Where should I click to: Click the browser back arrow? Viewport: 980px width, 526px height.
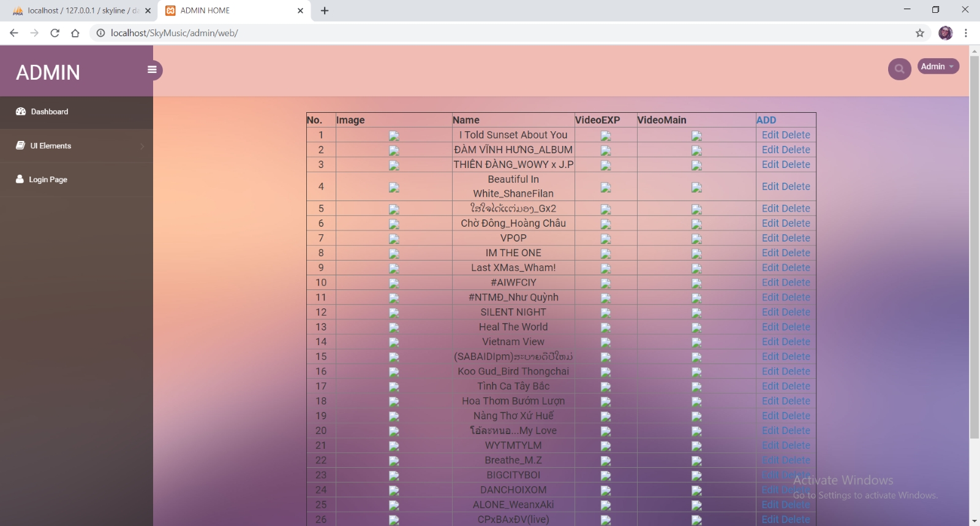tap(14, 33)
